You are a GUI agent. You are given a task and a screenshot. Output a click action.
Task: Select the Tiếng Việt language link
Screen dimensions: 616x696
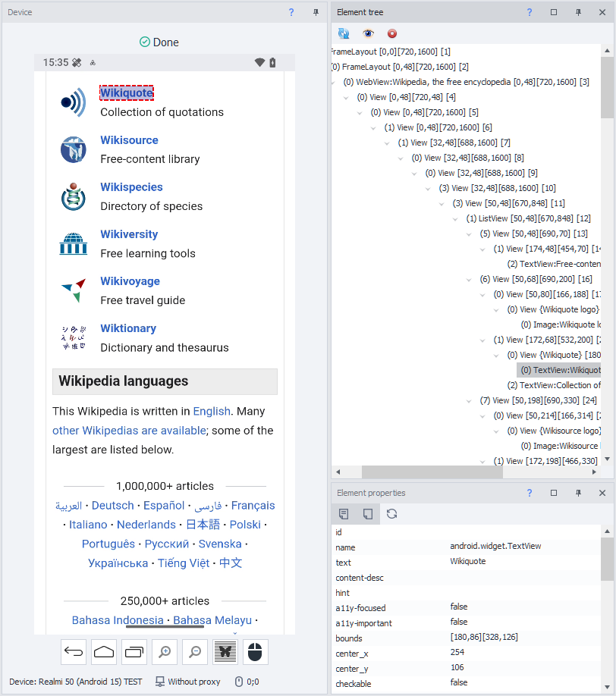coord(184,563)
